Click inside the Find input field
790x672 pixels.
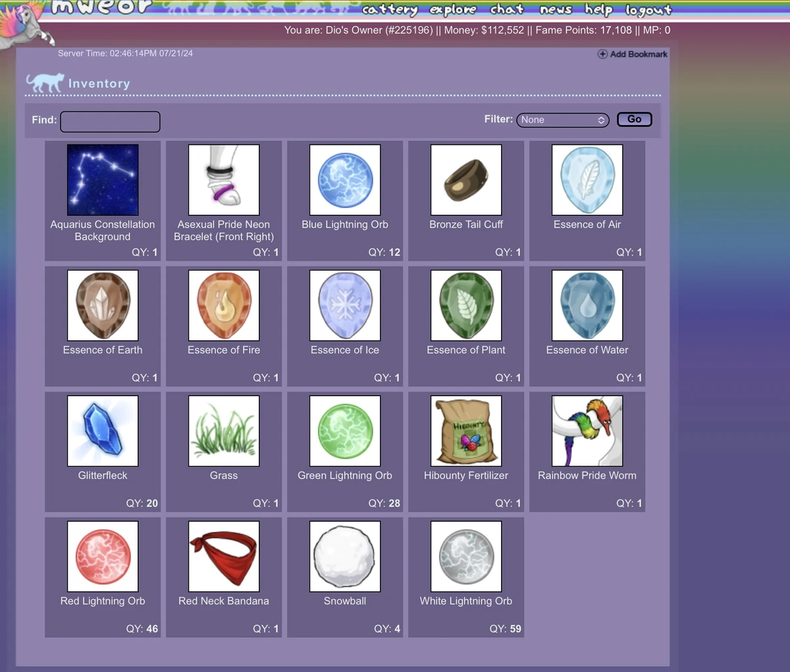[109, 121]
